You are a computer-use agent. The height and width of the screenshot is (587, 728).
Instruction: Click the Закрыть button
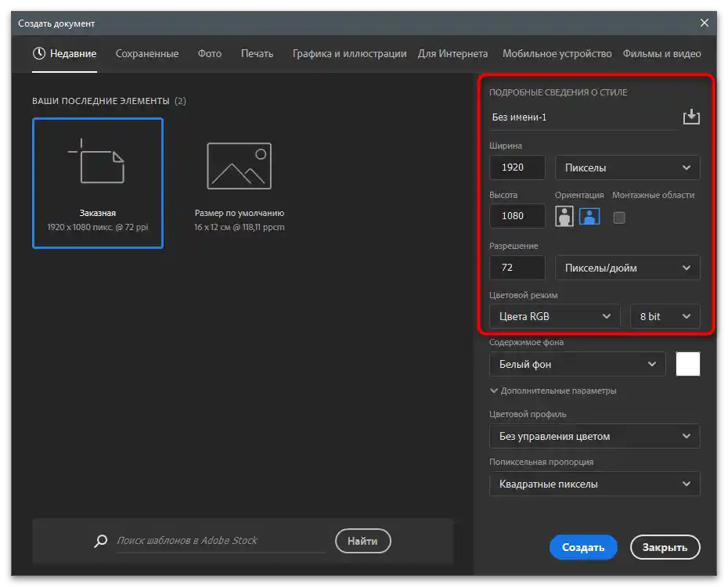(x=665, y=547)
